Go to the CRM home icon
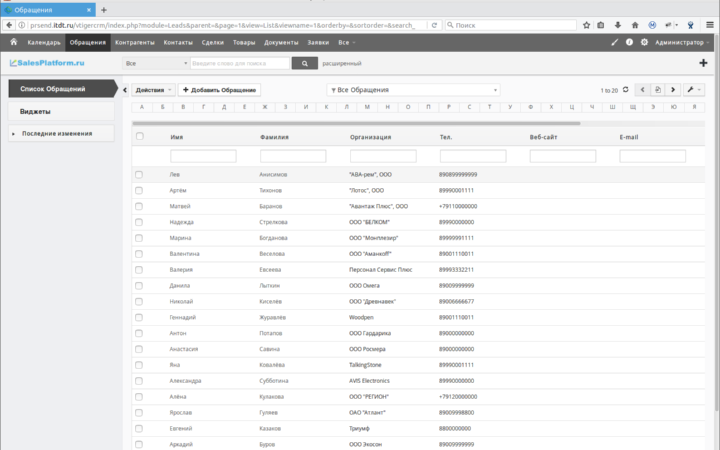The image size is (720, 450). [x=13, y=42]
